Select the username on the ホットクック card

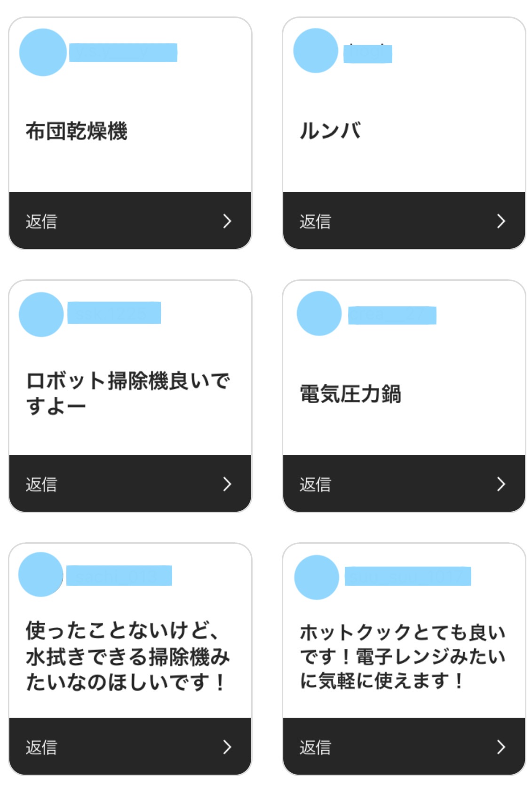coord(408,576)
